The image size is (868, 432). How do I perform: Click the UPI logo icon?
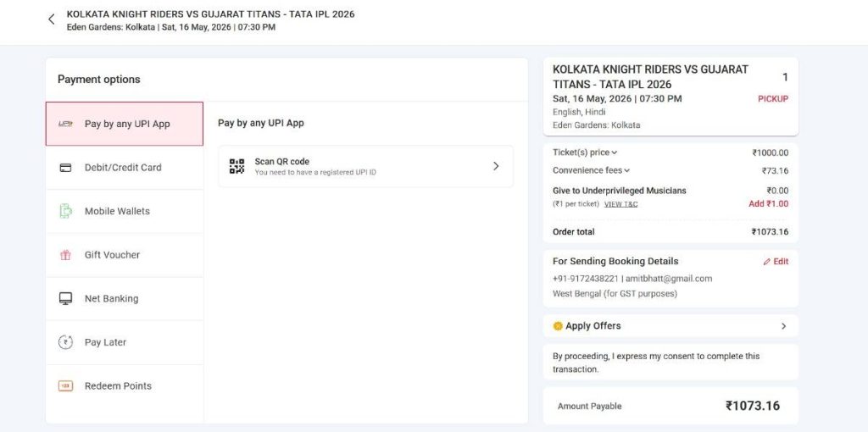pos(65,124)
